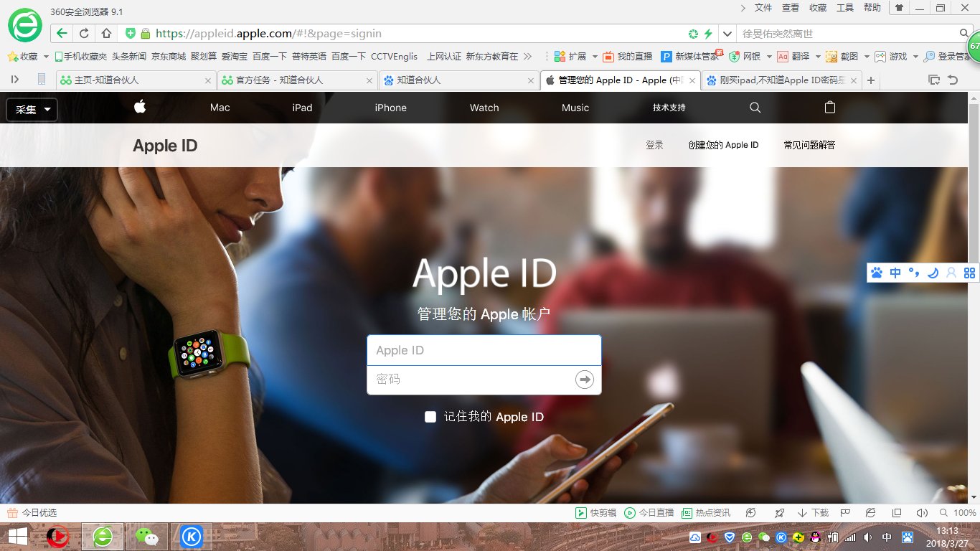Open the Apple store bag icon

click(x=829, y=107)
